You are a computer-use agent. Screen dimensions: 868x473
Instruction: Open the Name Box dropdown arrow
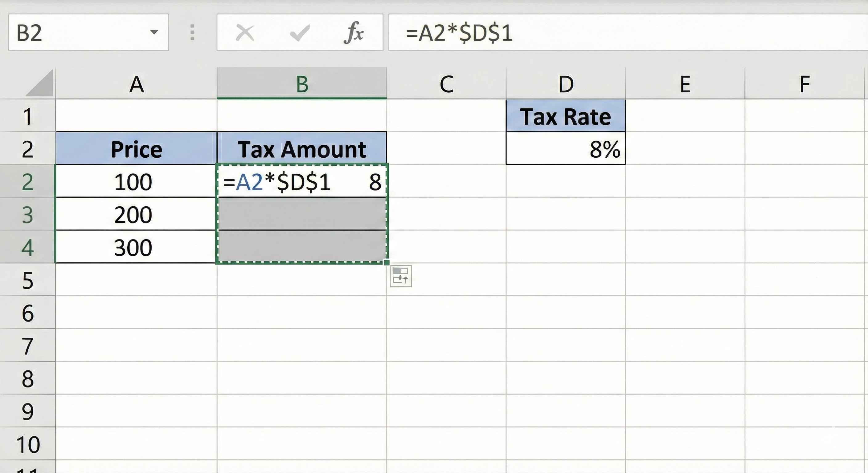pyautogui.click(x=154, y=33)
